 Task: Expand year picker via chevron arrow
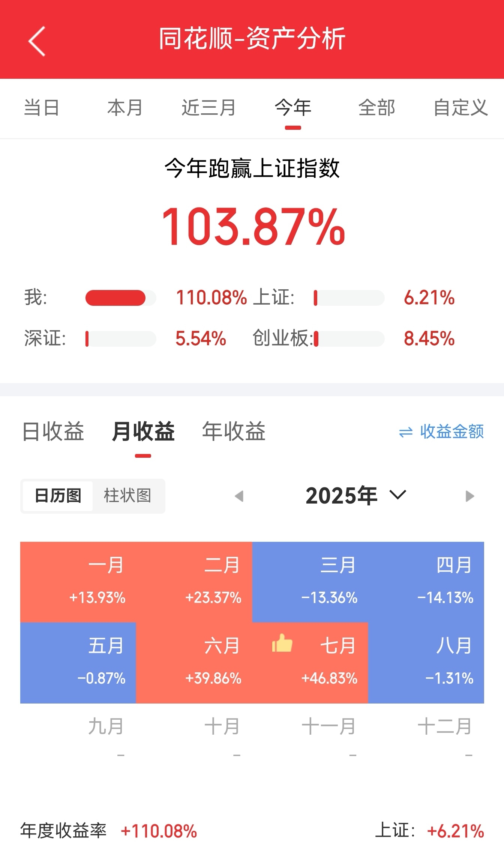(398, 495)
